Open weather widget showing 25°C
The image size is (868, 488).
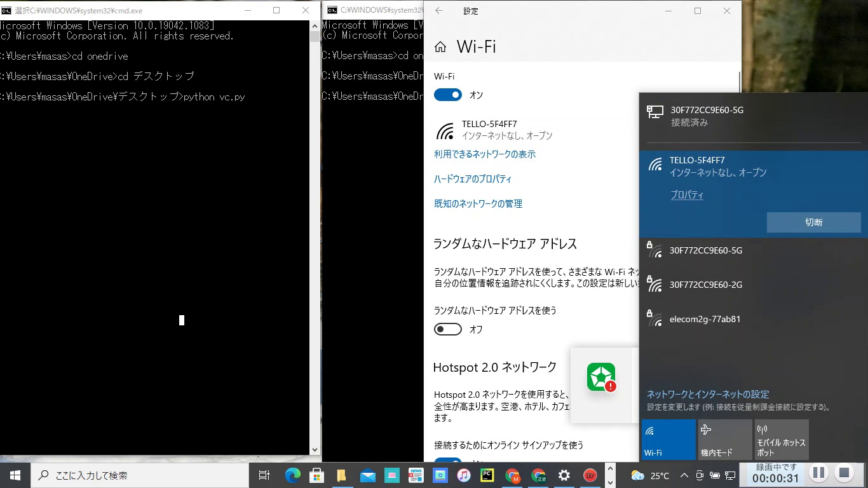[x=650, y=475]
